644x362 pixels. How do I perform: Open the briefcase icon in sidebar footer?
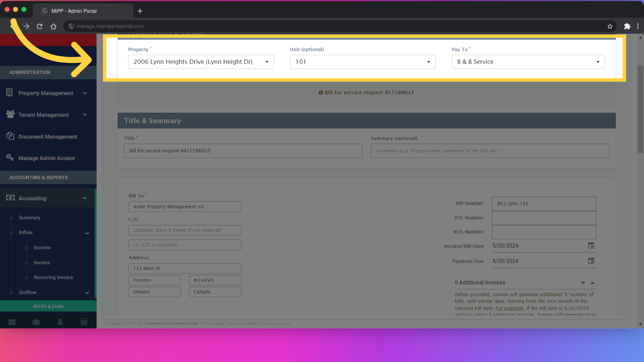click(36, 322)
